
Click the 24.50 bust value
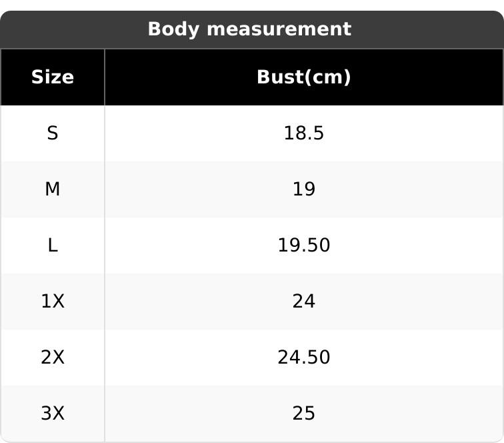pyautogui.click(x=303, y=358)
